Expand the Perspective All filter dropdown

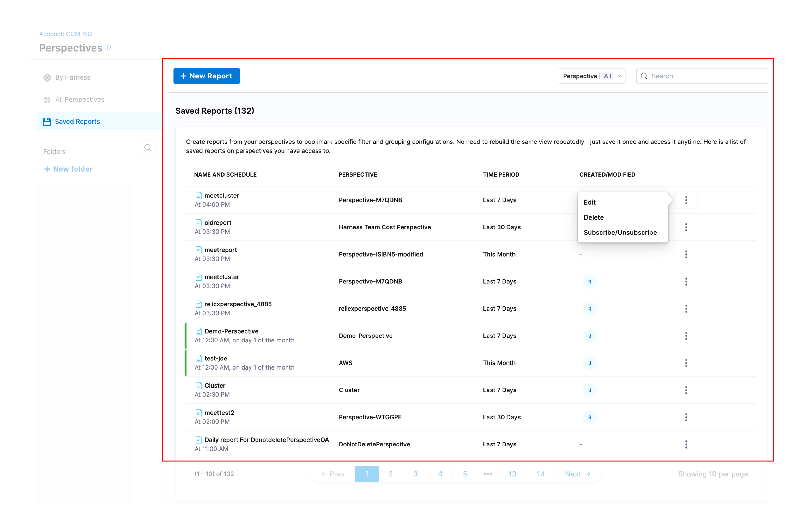(x=592, y=76)
